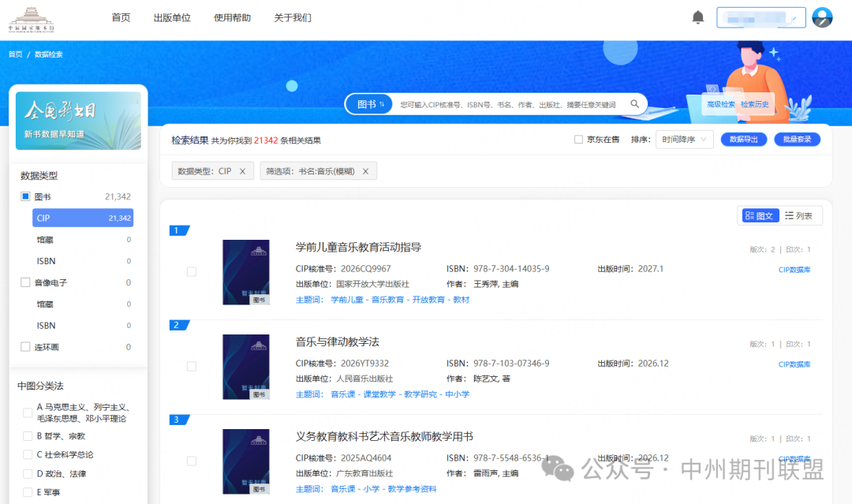This screenshot has height=504, width=852.
Task: Open CIP数据库 link for 学前儿童音乐教育活动指导
Action: tap(794, 270)
